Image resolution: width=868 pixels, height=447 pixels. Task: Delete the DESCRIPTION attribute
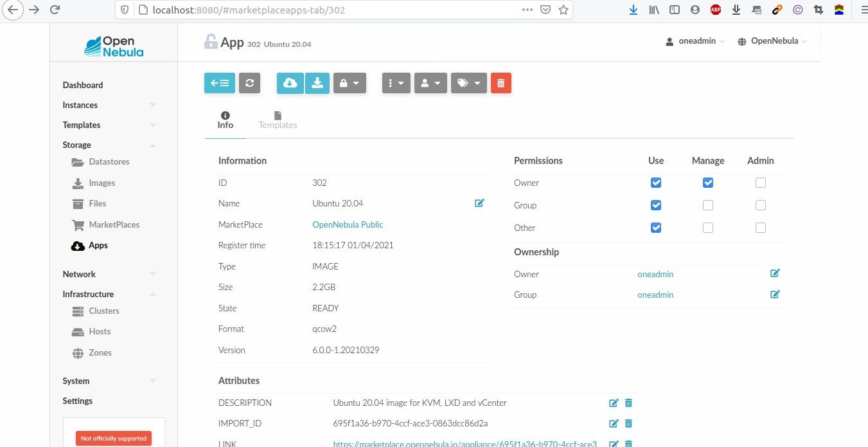point(628,403)
